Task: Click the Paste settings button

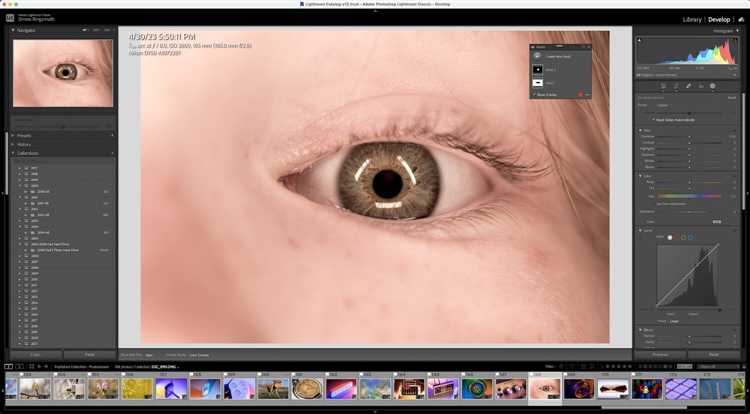Action: [x=89, y=355]
